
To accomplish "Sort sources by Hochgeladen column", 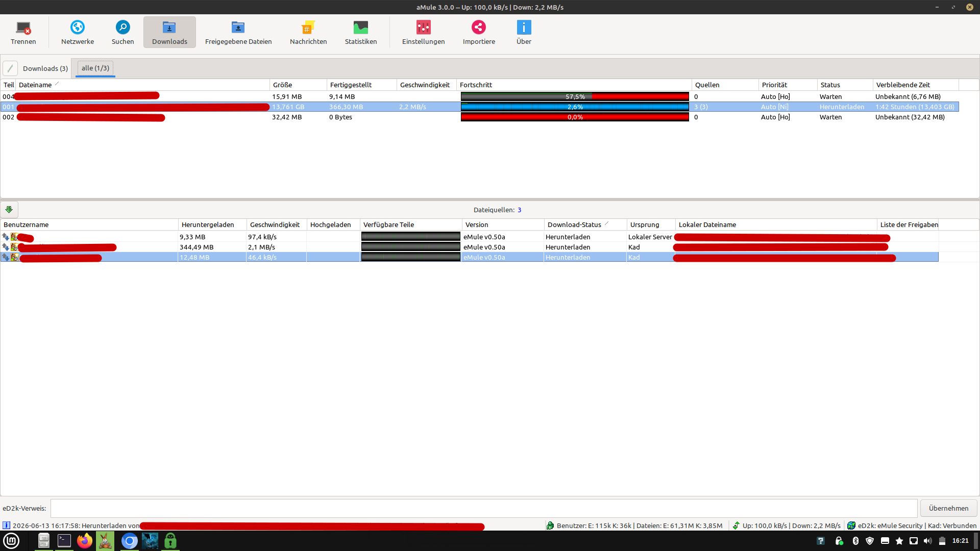I will [x=333, y=224].
